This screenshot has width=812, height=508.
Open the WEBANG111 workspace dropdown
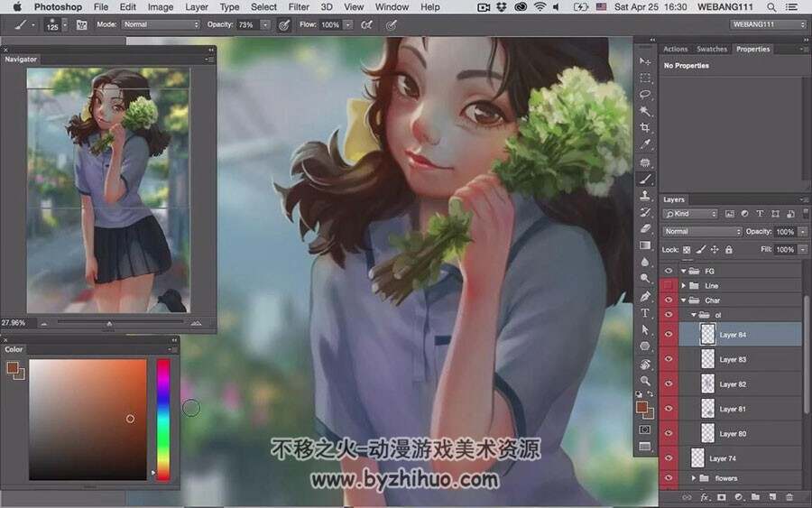[x=768, y=24]
